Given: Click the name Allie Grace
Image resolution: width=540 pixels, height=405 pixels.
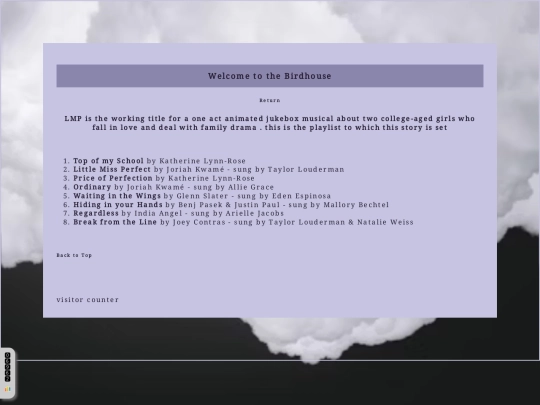Looking at the screenshot, I should coord(251,187).
